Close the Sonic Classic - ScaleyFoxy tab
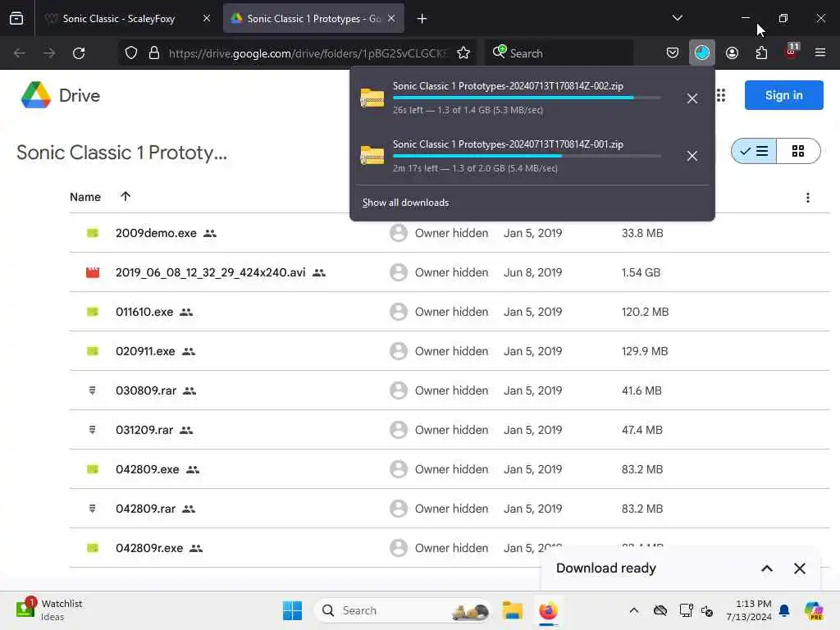The width and height of the screenshot is (840, 630). [207, 18]
